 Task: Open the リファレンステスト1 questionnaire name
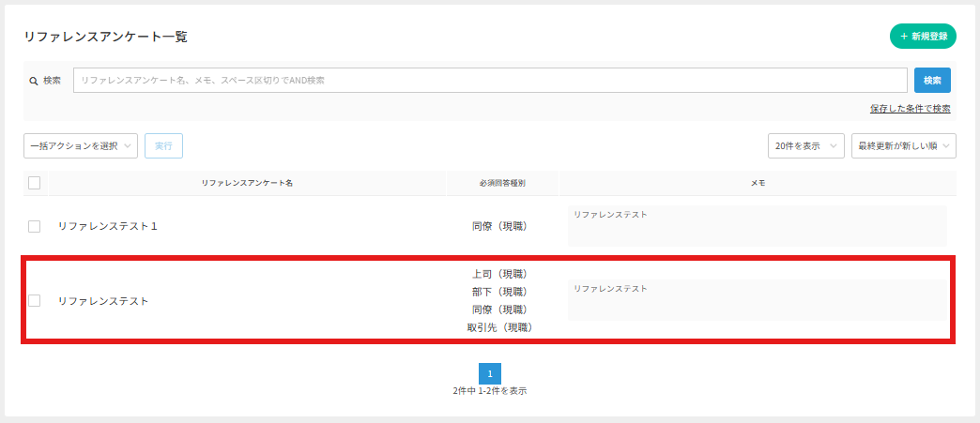point(107,226)
